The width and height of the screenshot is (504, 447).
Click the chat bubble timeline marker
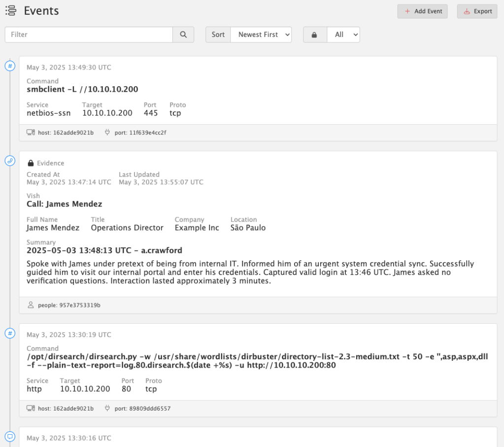pyautogui.click(x=10, y=436)
